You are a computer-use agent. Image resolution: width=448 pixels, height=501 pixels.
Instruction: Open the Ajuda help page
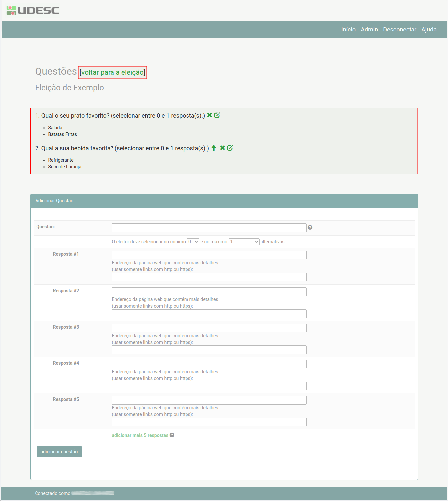click(x=429, y=30)
